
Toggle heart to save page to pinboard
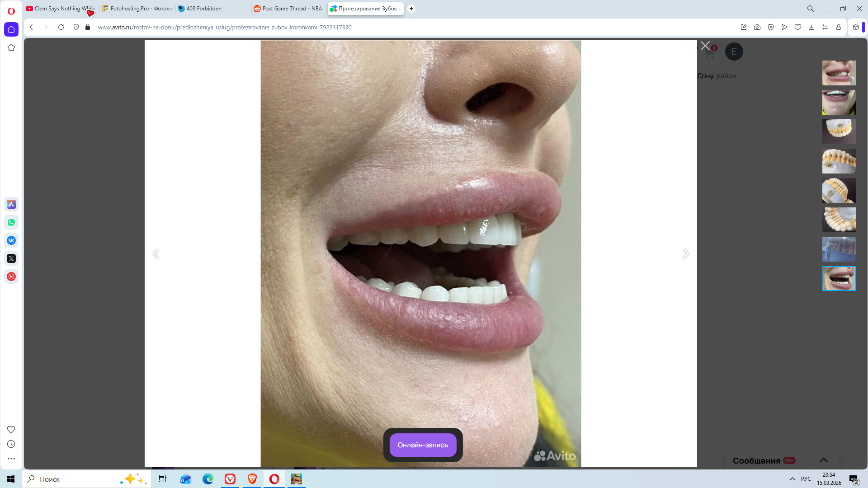pyautogui.click(x=798, y=27)
